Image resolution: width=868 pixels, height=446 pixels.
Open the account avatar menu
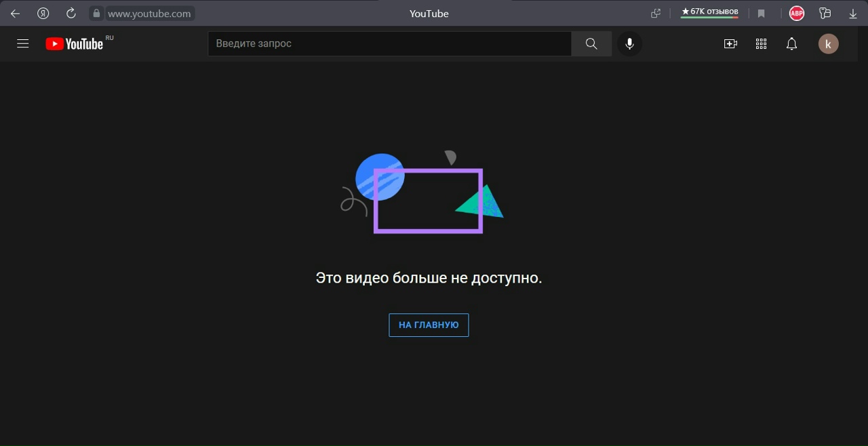[828, 44]
